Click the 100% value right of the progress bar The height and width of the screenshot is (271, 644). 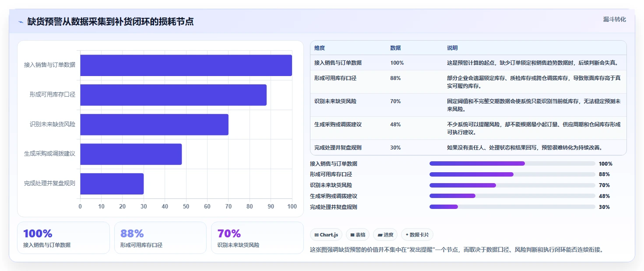[x=605, y=164]
